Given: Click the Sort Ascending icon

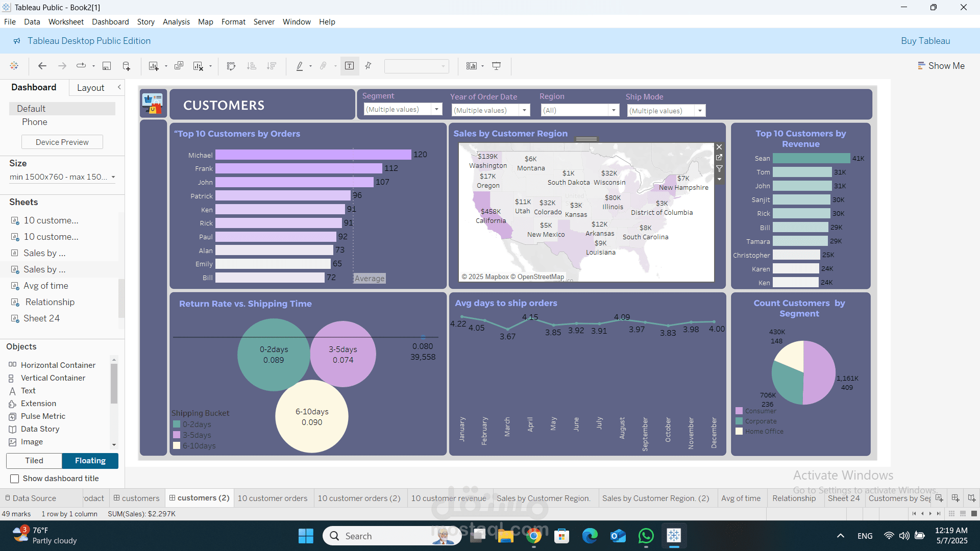Looking at the screenshot, I should pos(252,66).
